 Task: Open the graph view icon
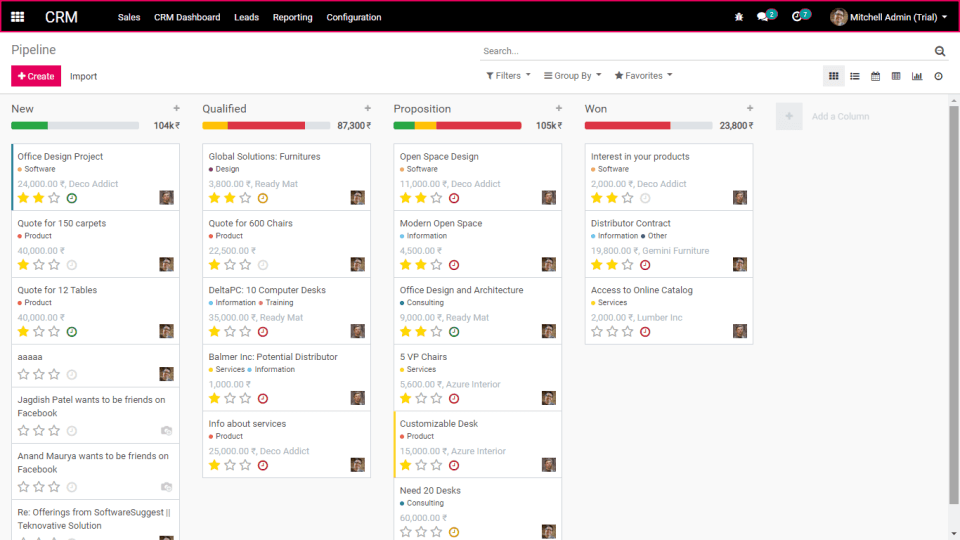click(917, 76)
